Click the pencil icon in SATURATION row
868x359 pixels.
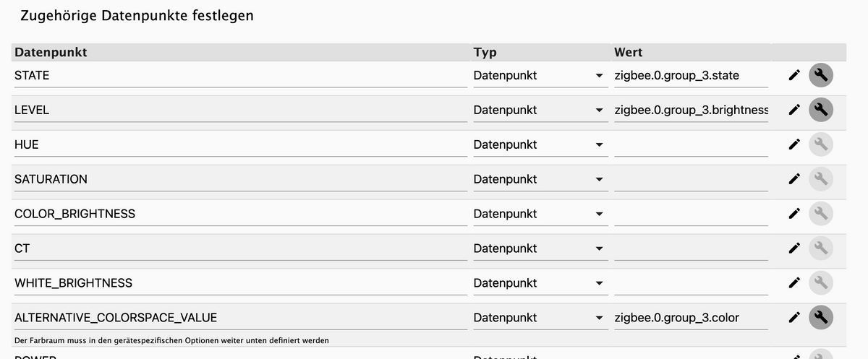pos(794,179)
